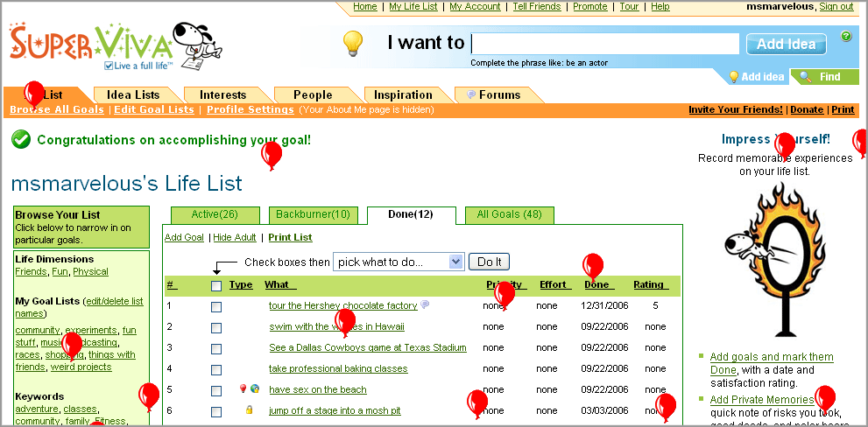
Task: Select the Done(12) tab
Action: coord(411,214)
